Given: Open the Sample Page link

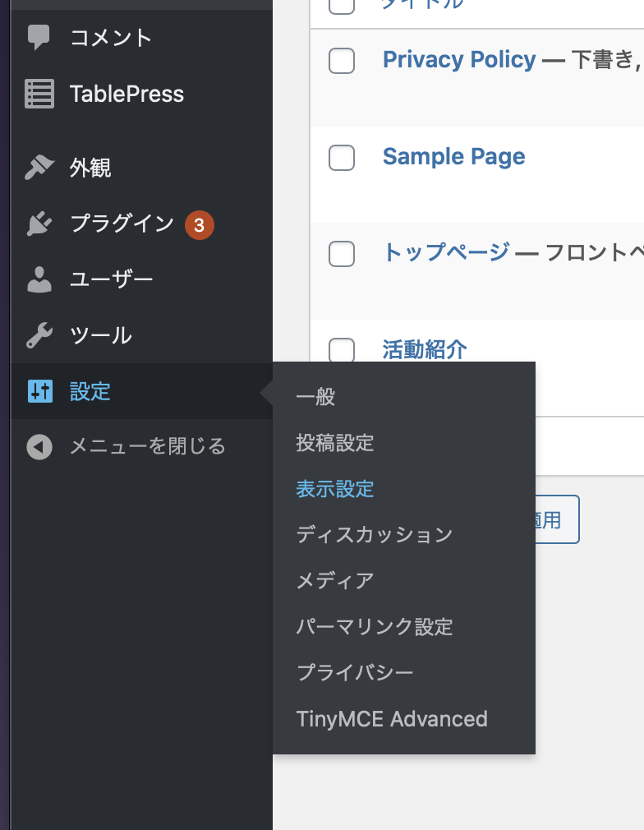Looking at the screenshot, I should [454, 157].
